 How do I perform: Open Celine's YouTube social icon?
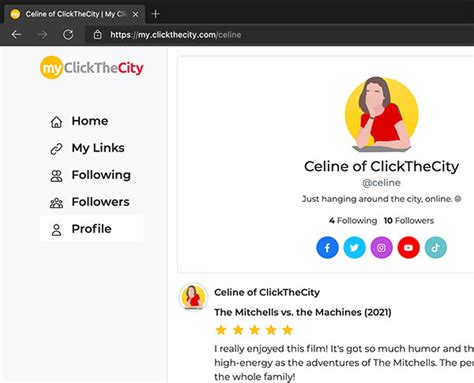click(409, 248)
